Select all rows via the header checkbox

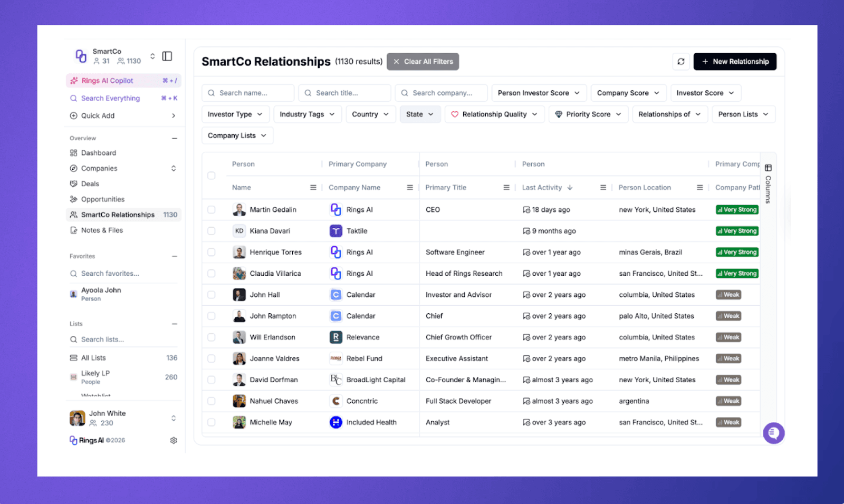click(211, 176)
